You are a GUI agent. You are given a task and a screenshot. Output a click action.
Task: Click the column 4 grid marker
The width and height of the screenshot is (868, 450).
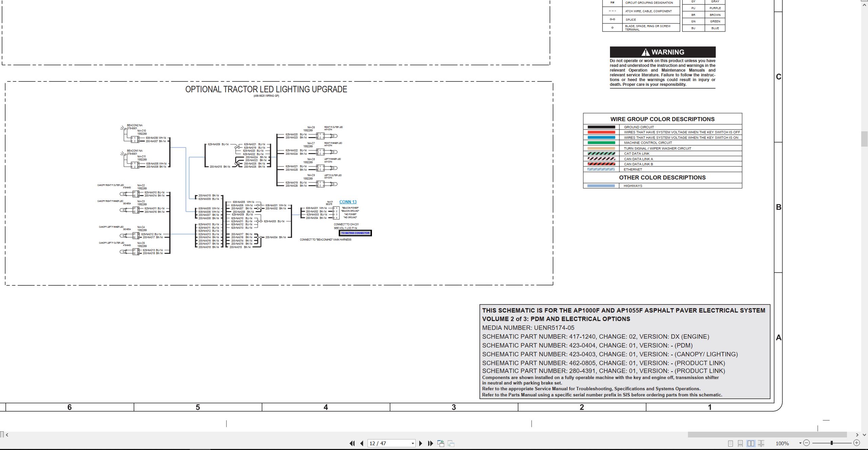(326, 407)
